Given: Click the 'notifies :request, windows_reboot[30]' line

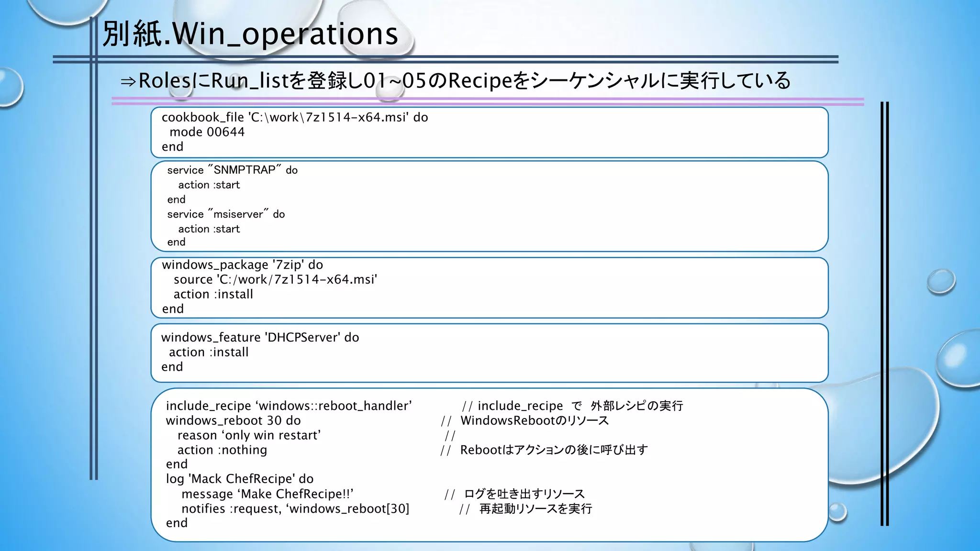Looking at the screenshot, I should coord(295,508).
